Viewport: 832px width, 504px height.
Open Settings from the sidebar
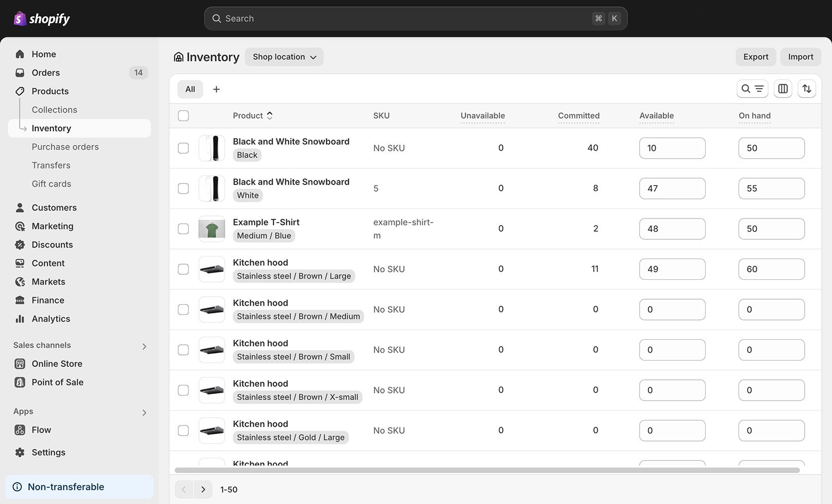[48, 452]
